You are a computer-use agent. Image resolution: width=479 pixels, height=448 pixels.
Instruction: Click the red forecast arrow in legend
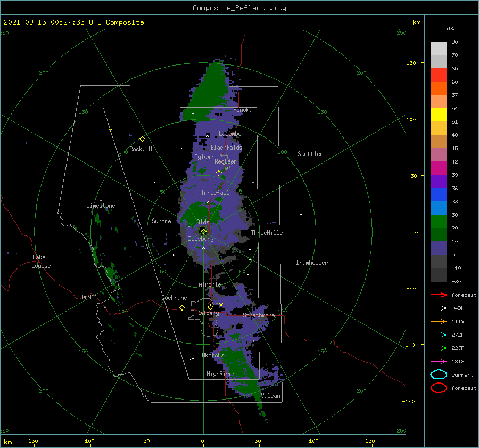tap(439, 295)
